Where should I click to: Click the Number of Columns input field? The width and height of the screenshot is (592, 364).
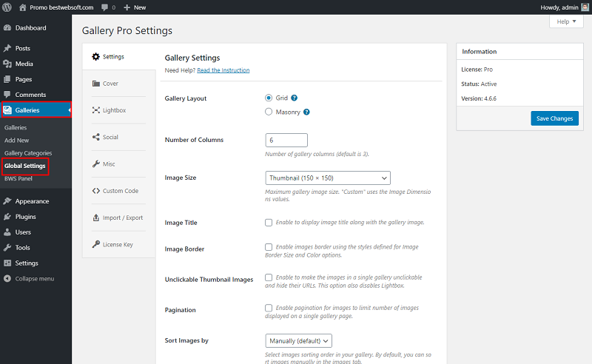point(286,140)
